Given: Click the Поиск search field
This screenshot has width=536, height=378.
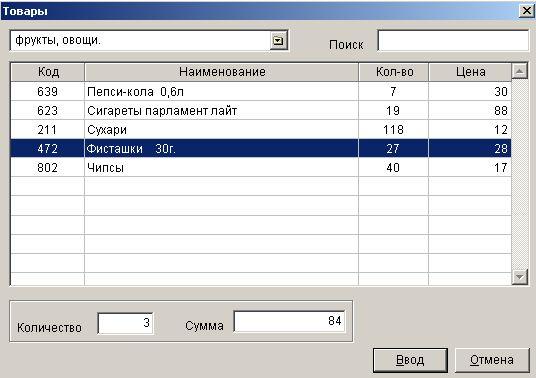Looking at the screenshot, I should [x=453, y=41].
